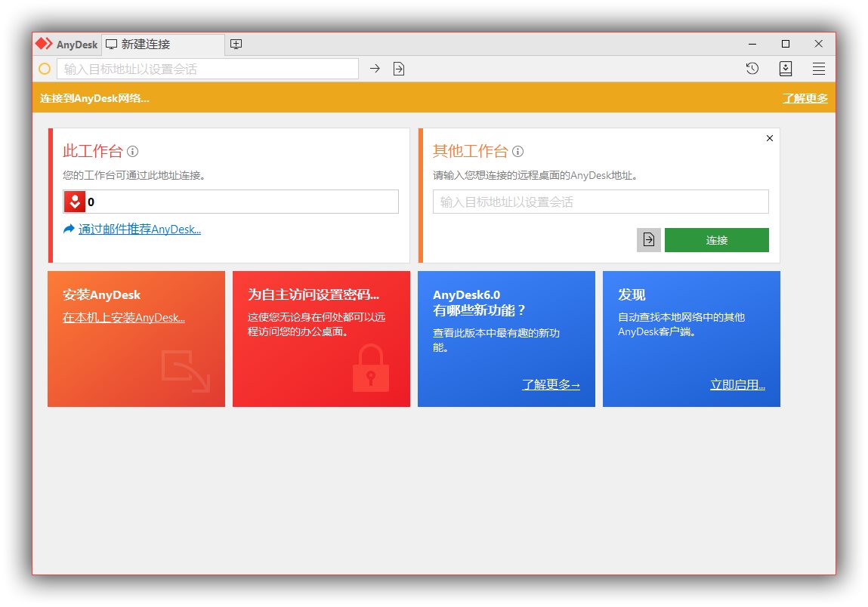
Task: Open 了解更多 link in the orange banner
Action: [805, 98]
